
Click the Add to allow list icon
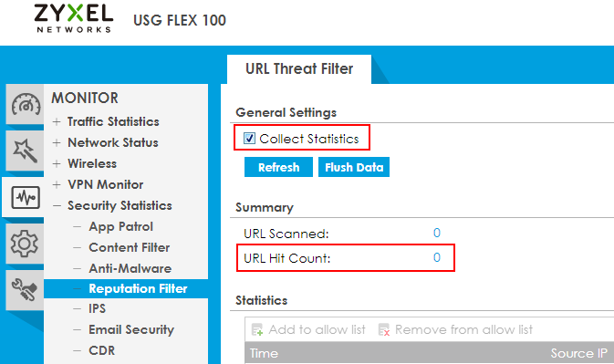tap(257, 330)
